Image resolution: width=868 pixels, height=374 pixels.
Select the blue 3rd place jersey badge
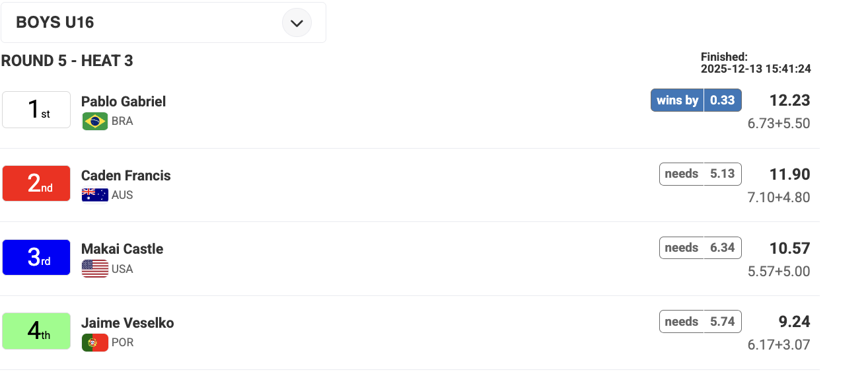(36, 257)
